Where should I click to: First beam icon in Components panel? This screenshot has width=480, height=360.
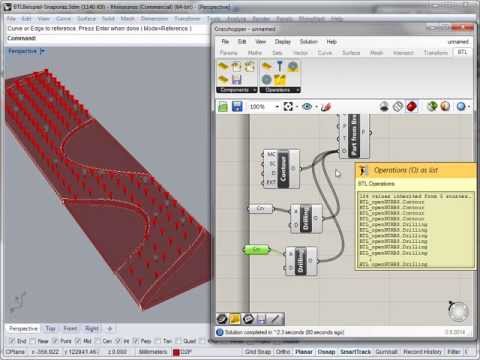pyautogui.click(x=223, y=67)
